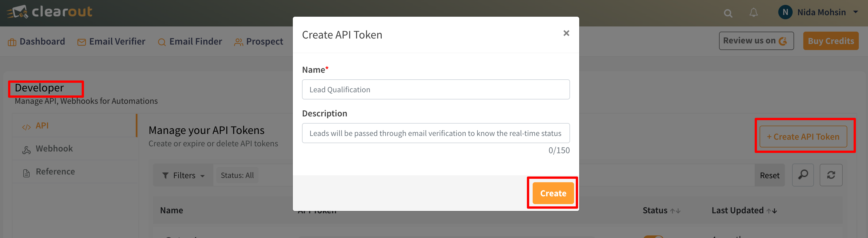The height and width of the screenshot is (238, 868).
Task: Click the funnel icon on the Filters control
Action: click(x=165, y=175)
